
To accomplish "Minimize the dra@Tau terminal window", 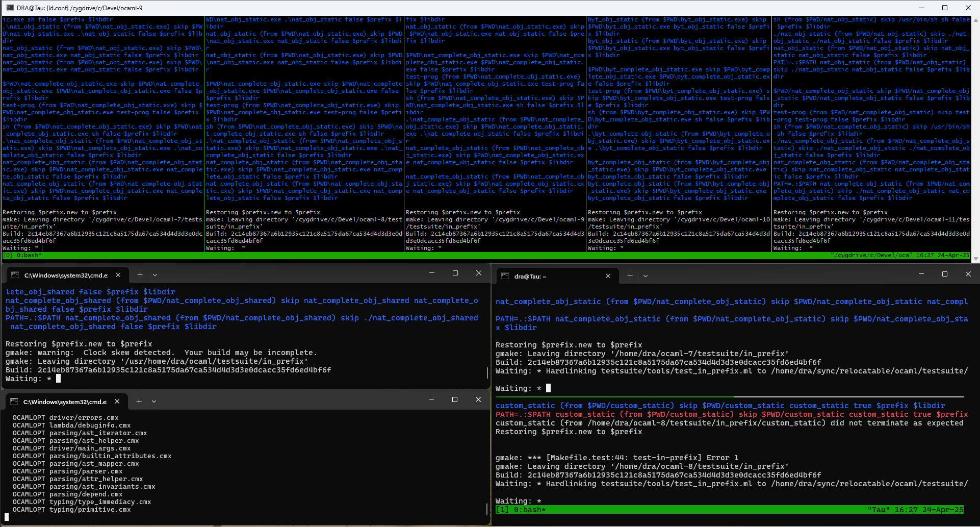I will [921, 274].
